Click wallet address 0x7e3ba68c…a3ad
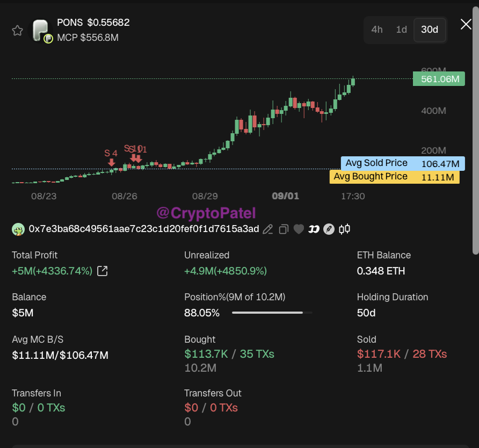 point(144,229)
